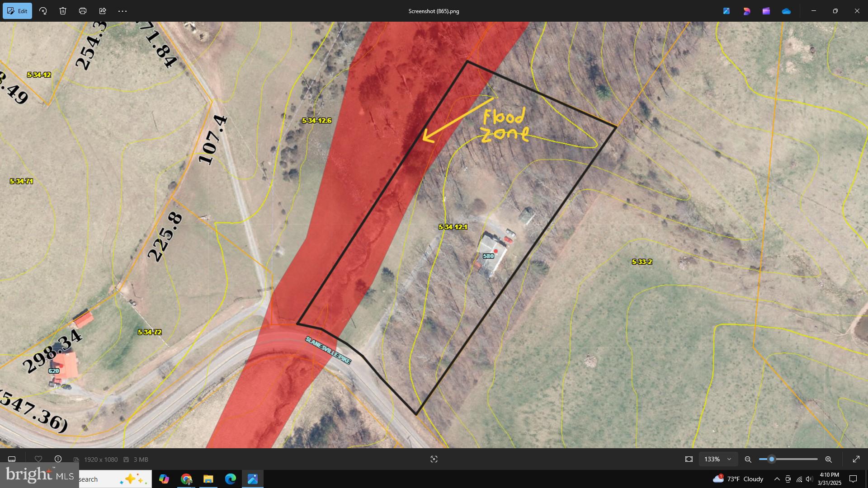Show file info panel
Image resolution: width=868 pixels, height=488 pixels.
(x=58, y=459)
